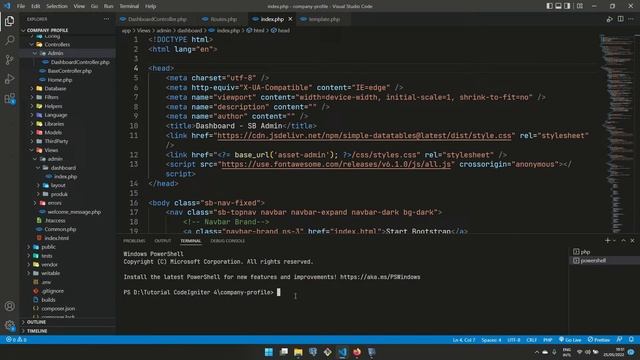The width and height of the screenshot is (640, 360).
Task: Switch to Routes.php tab
Action: pos(222,19)
